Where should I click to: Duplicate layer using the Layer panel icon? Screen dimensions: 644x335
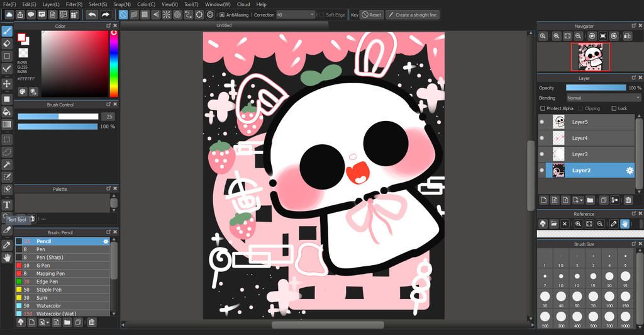(x=603, y=200)
